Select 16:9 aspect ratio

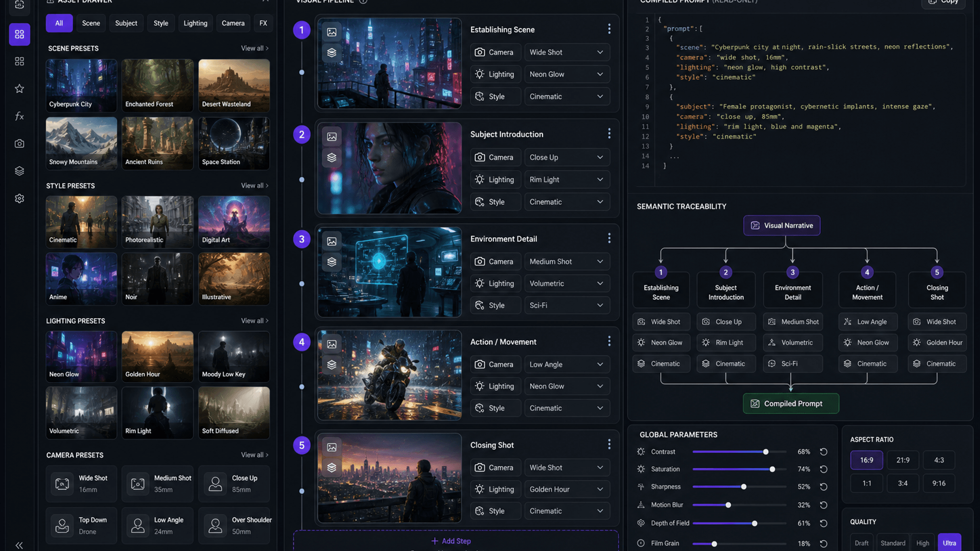[867, 460]
